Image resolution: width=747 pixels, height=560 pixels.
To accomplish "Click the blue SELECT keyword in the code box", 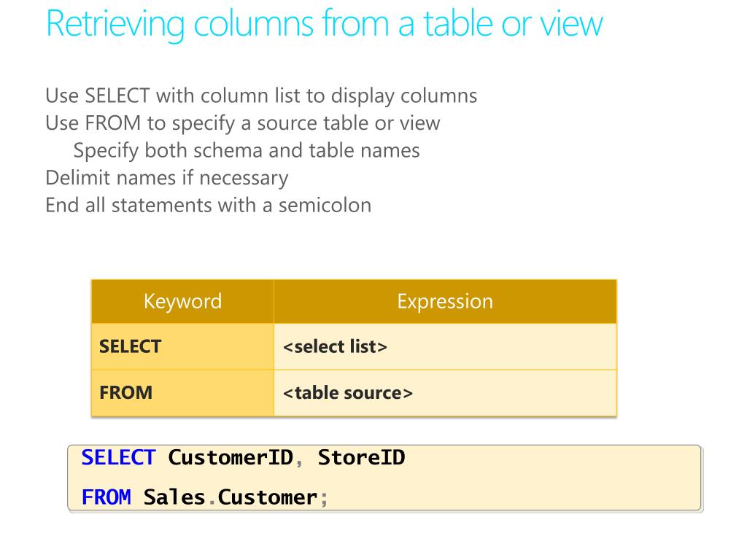I will [x=119, y=458].
